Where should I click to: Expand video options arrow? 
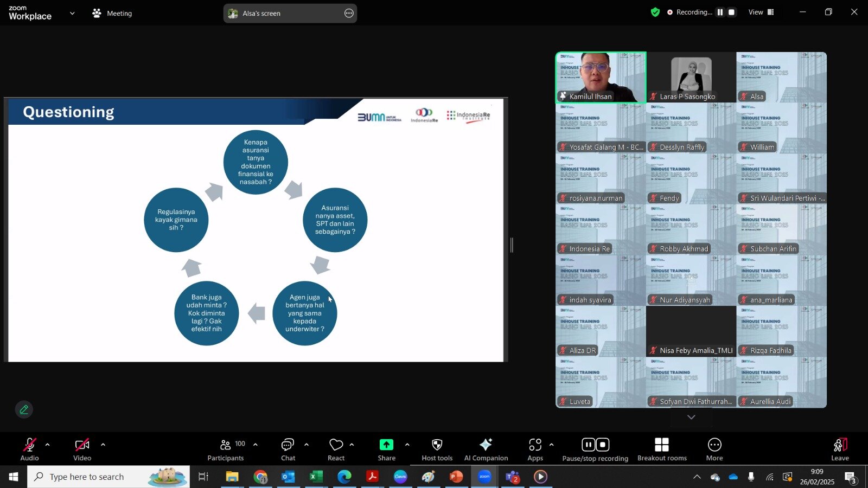[x=103, y=445]
